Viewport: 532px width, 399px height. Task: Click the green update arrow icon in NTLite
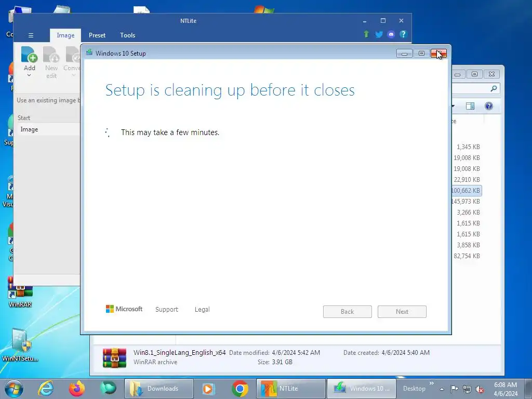(366, 34)
